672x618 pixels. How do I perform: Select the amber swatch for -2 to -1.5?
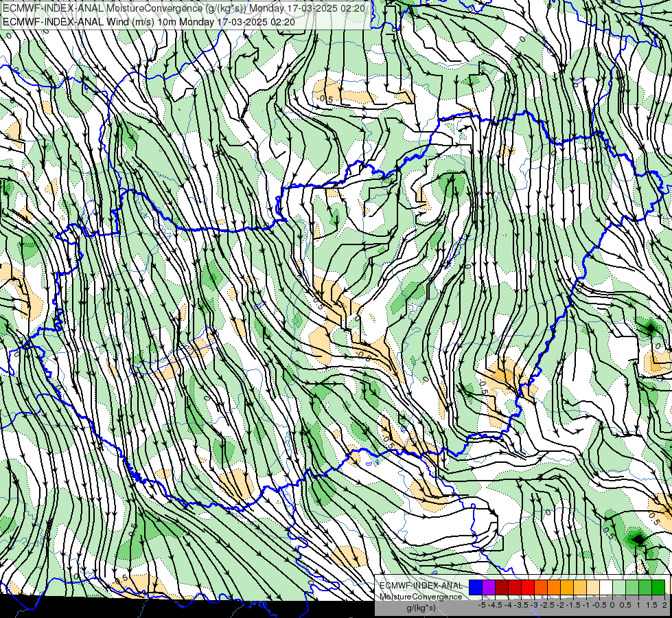[x=567, y=587]
